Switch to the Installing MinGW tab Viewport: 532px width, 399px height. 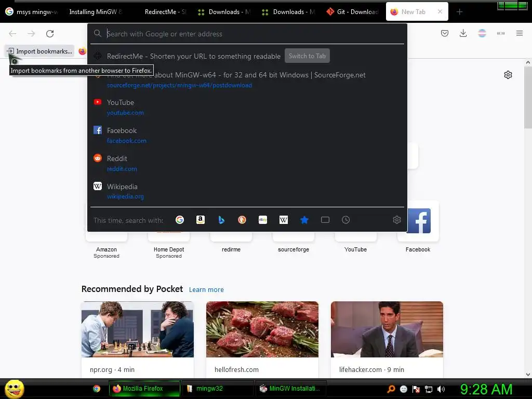tap(96, 12)
